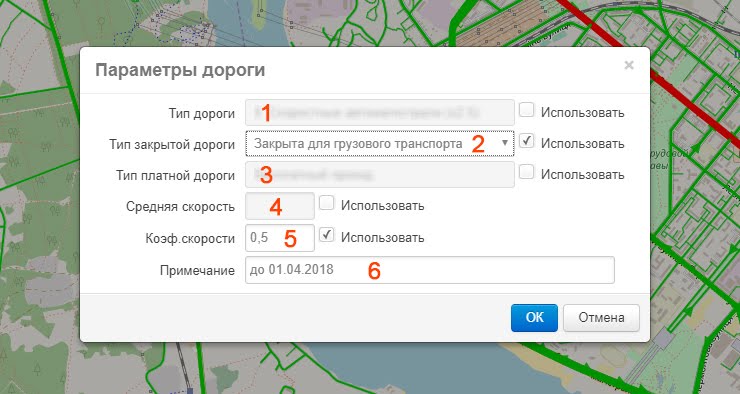
Task: Disable the Использовать checkbox for Коэф.скорости
Action: click(x=327, y=235)
